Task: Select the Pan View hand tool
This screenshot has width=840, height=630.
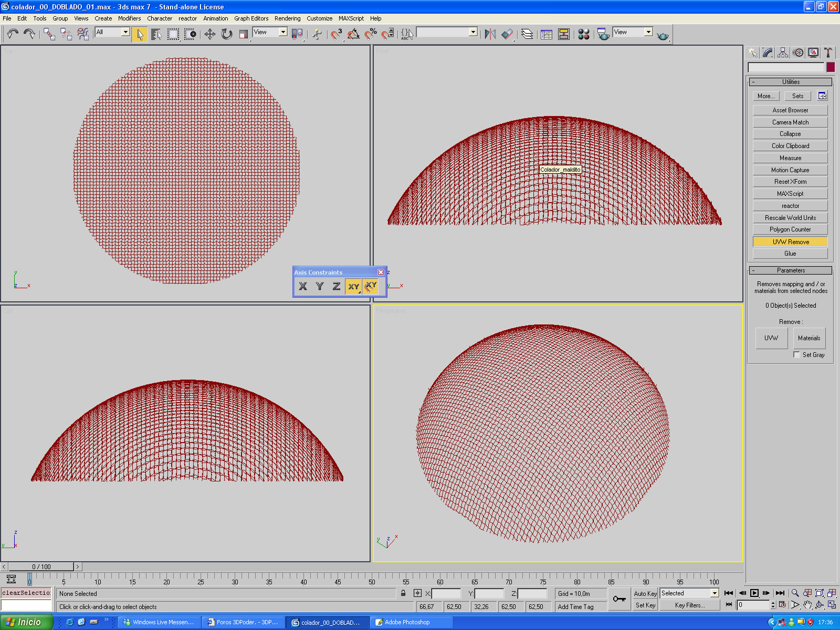Action: 807,605
